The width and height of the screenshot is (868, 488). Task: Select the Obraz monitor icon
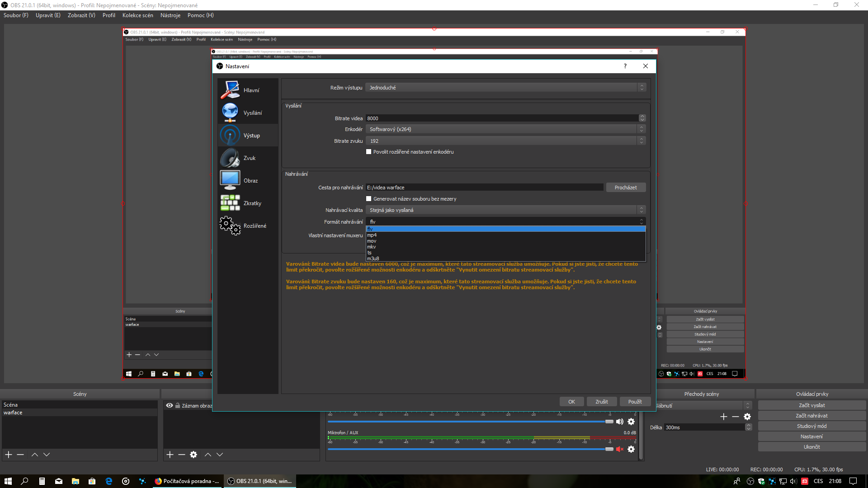(230, 180)
